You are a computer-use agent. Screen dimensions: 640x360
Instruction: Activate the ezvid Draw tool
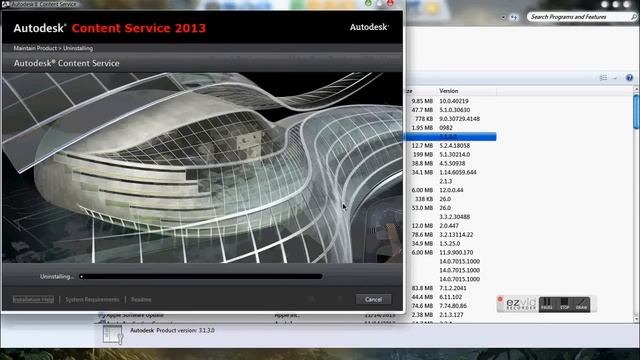click(582, 304)
